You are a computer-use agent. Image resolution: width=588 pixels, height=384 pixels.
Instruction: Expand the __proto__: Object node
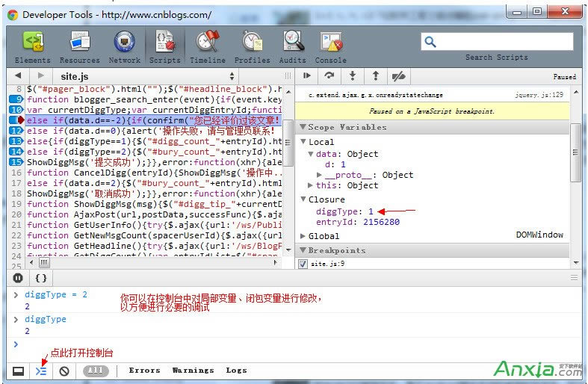(x=319, y=175)
